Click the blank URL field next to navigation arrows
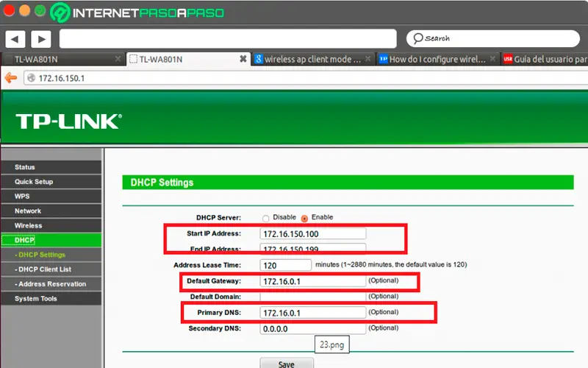 (228, 39)
